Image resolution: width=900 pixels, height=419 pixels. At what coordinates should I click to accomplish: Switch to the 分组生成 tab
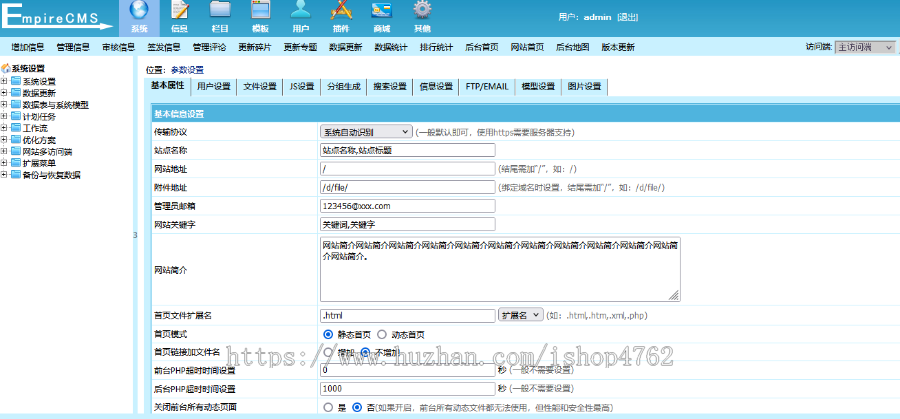[x=344, y=87]
